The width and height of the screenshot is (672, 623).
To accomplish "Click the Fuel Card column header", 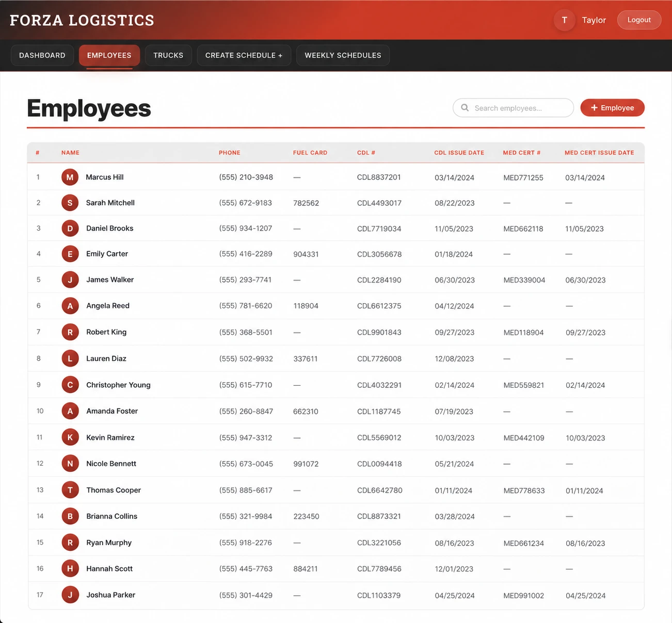I will [x=310, y=153].
